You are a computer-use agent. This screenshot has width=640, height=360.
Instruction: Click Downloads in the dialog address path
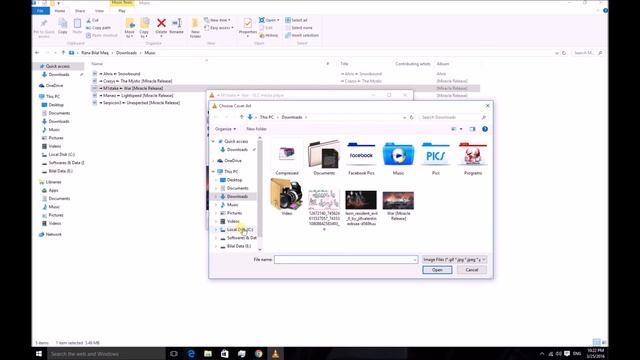coord(292,117)
